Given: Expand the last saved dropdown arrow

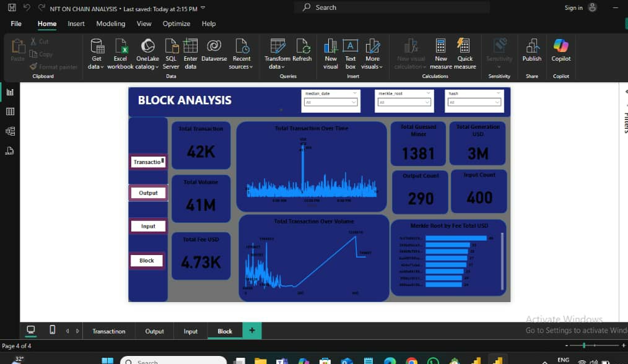Looking at the screenshot, I should 203,8.
